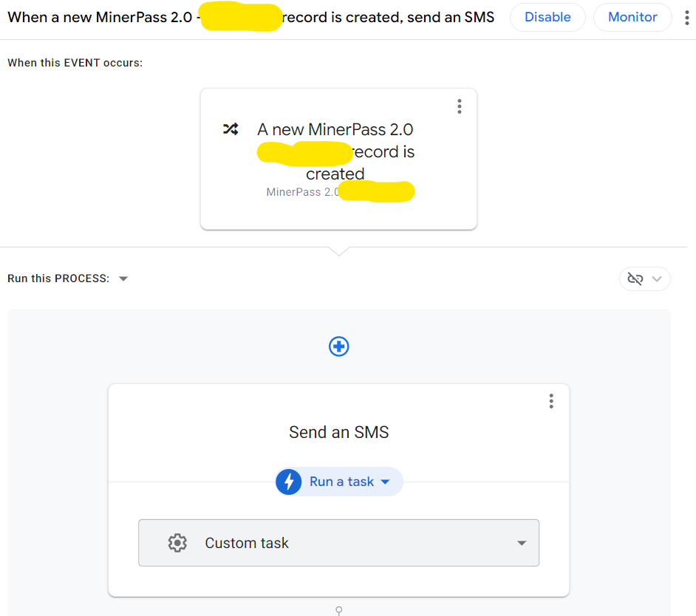Viewport: 696px width, 616px height.
Task: Open the event card's three-dot menu
Action: click(x=460, y=106)
